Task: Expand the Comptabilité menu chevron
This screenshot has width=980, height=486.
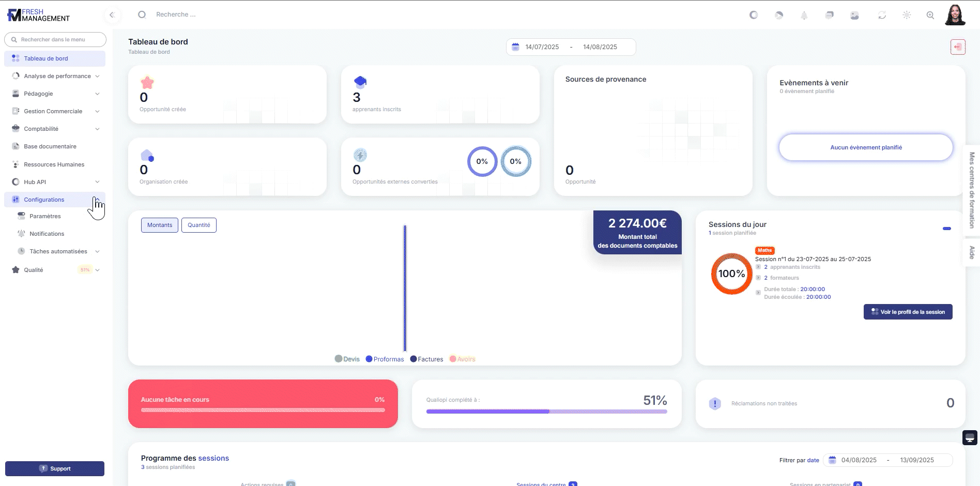Action: [x=97, y=129]
